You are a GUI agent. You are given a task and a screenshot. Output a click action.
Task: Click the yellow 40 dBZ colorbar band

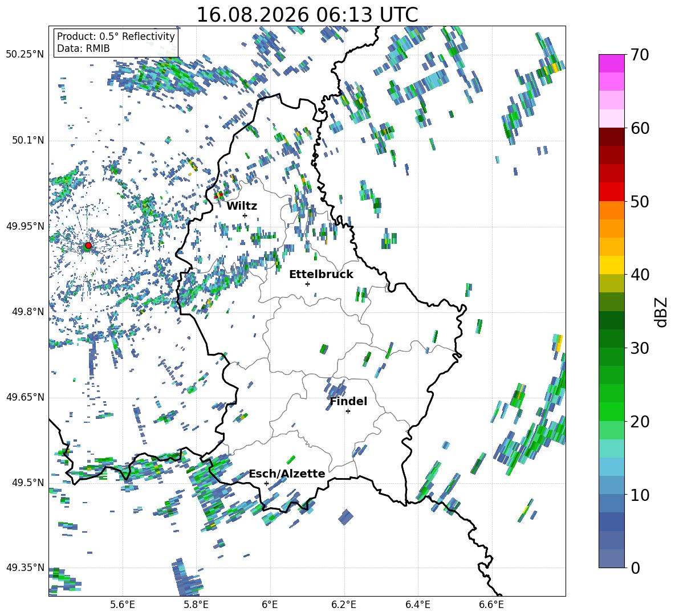coord(611,265)
